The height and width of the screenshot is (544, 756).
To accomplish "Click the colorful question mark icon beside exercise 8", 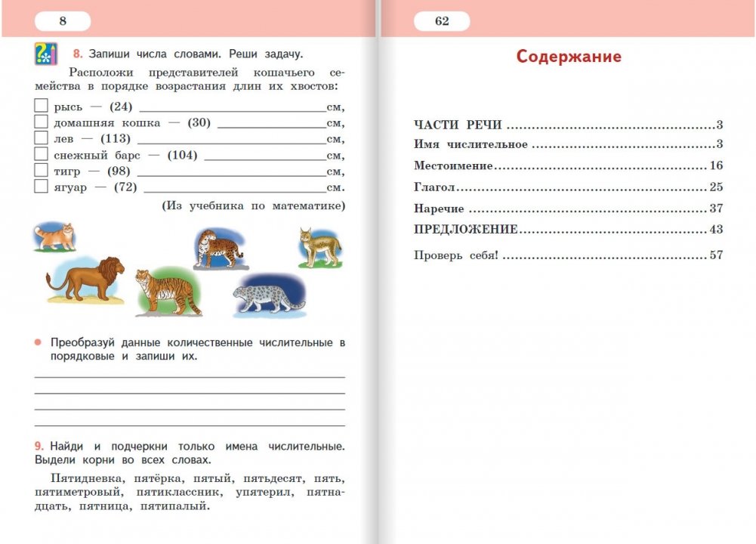I will [x=47, y=54].
